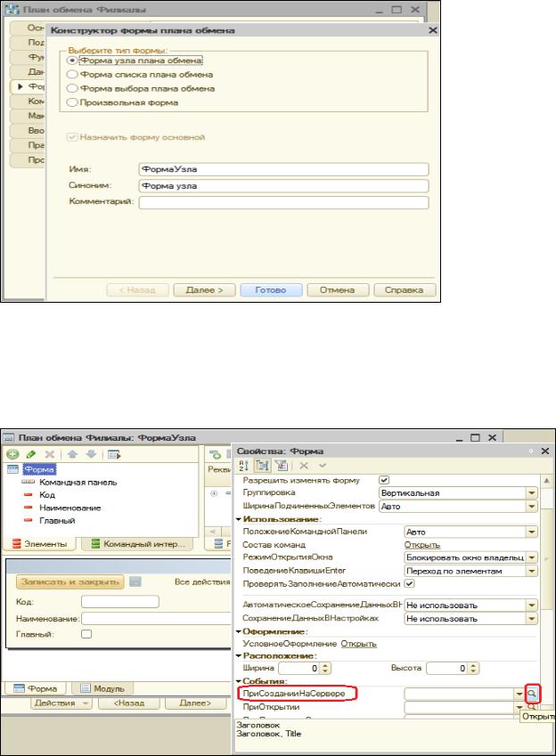Image resolution: width=556 pixels, height=756 pixels.
Task: Click 'Открыть' link for Состав команд
Action: [421, 545]
